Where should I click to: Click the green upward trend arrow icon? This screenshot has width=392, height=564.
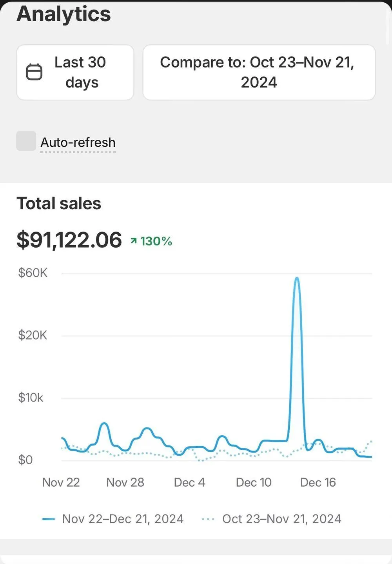pyautogui.click(x=134, y=241)
